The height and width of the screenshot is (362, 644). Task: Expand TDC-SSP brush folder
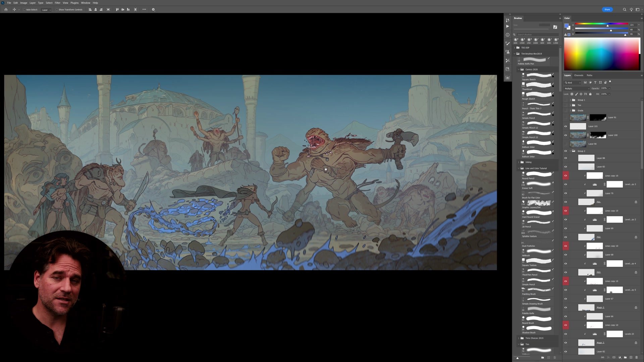pos(515,48)
